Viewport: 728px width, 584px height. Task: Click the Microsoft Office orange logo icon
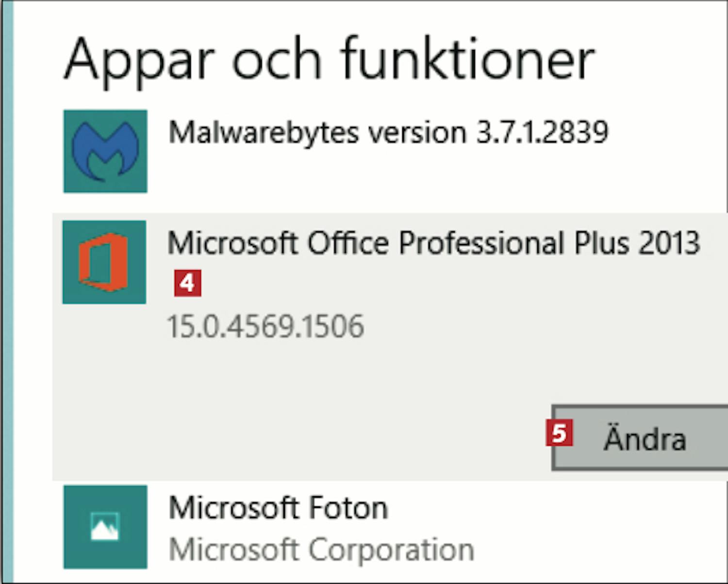(x=104, y=262)
